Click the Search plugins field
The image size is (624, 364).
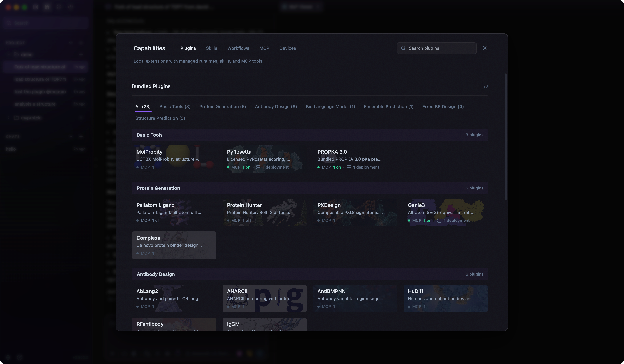(x=436, y=48)
